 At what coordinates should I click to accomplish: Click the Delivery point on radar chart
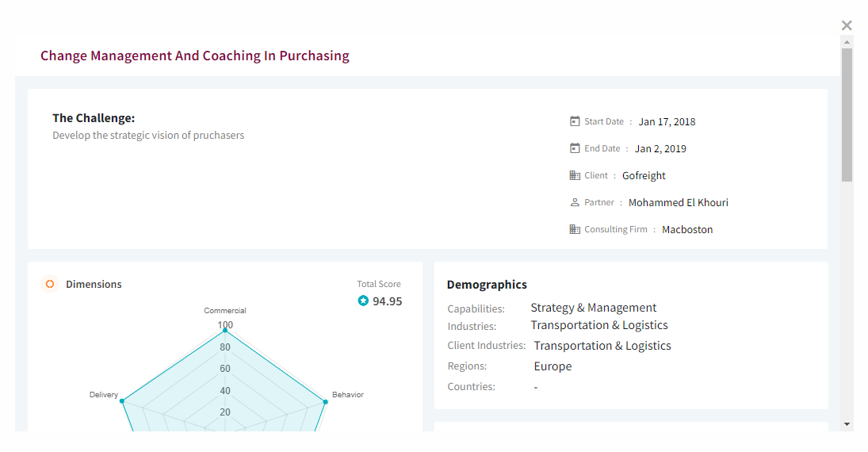(x=122, y=401)
